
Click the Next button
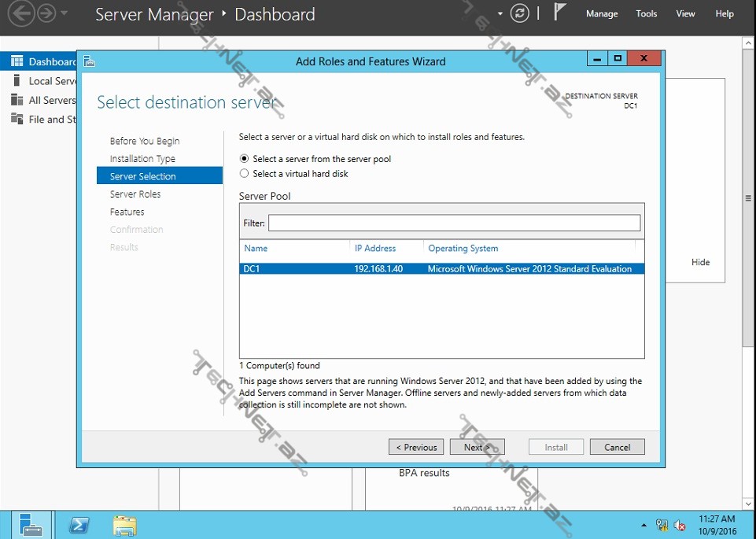tap(477, 447)
